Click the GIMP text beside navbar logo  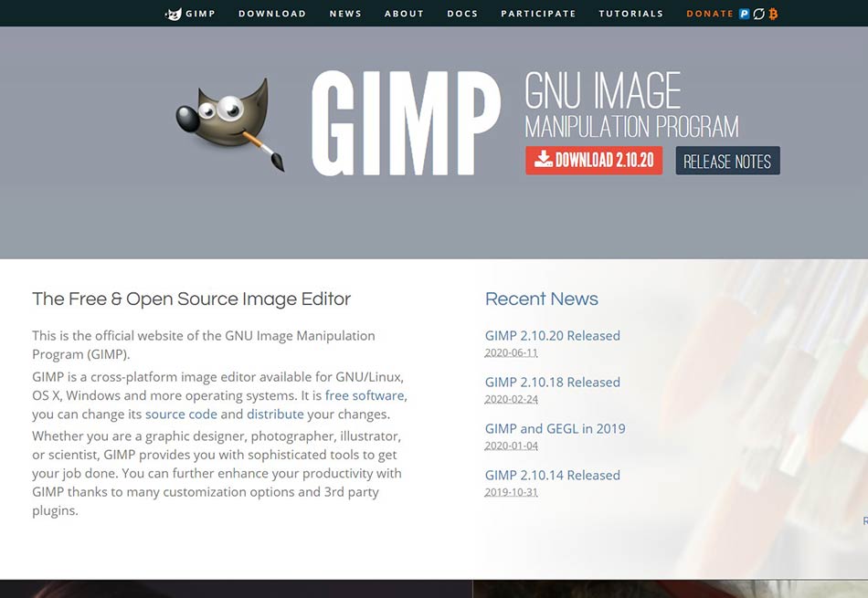click(200, 14)
